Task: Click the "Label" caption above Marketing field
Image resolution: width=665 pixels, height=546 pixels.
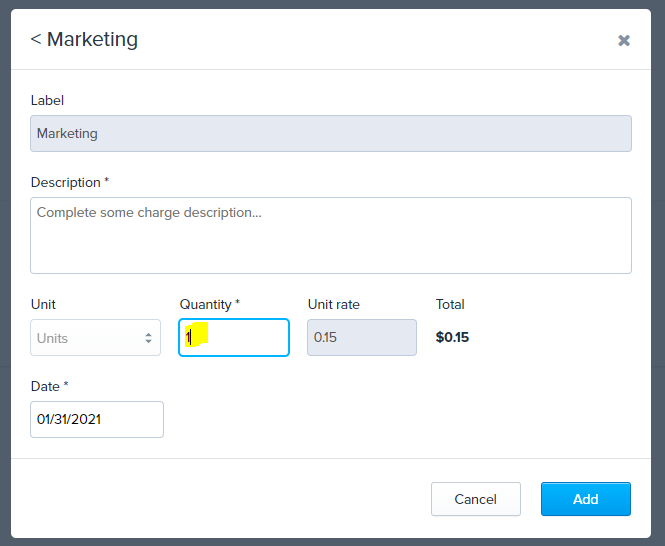Action: click(47, 101)
